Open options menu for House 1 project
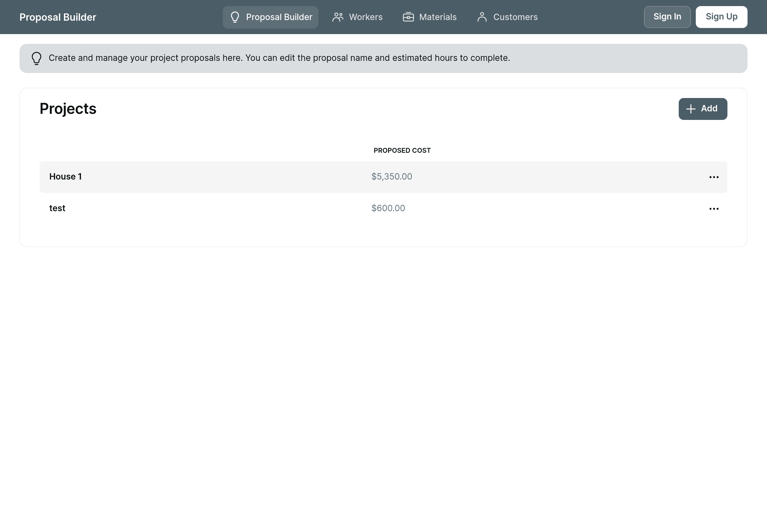Image resolution: width=767 pixels, height=532 pixels. coord(714,177)
